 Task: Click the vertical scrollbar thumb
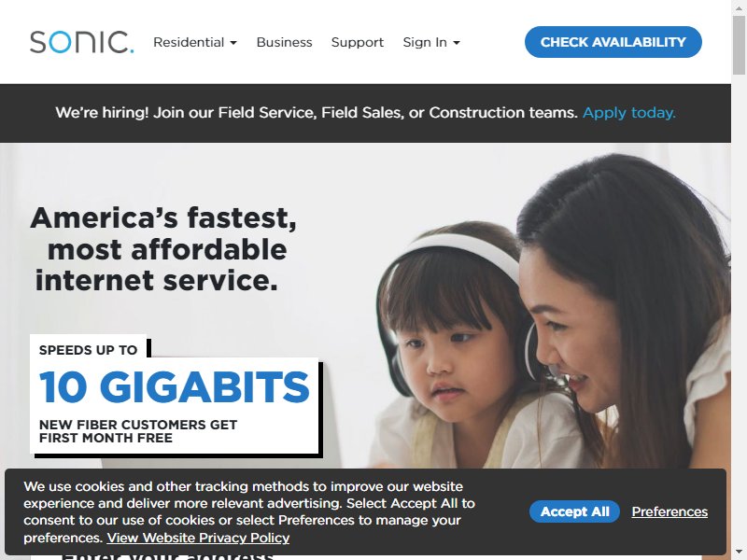pos(739,44)
